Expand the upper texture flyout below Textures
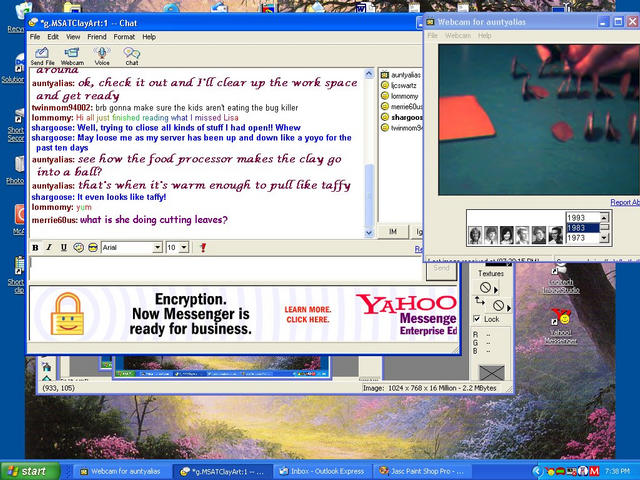640x480 pixels. [x=496, y=290]
